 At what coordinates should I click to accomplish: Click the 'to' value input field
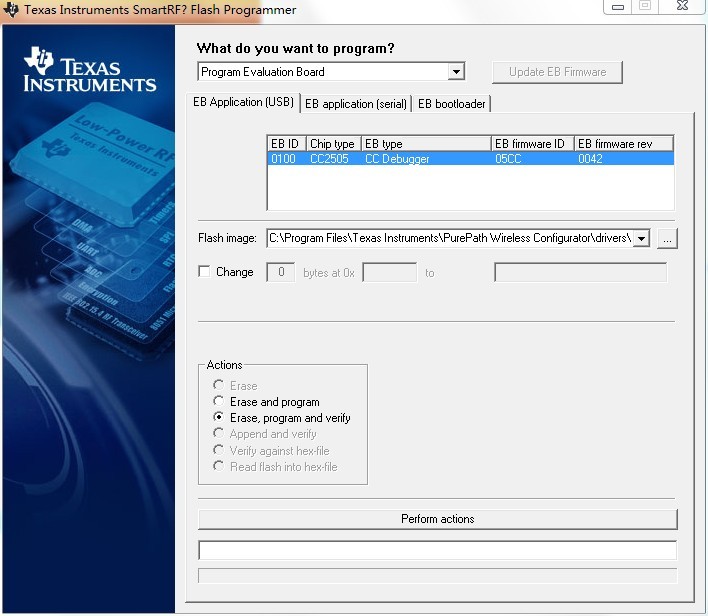(581, 272)
